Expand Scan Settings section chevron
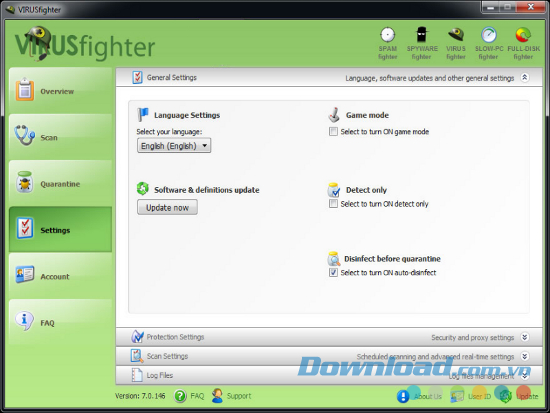The image size is (550, 413). [524, 357]
